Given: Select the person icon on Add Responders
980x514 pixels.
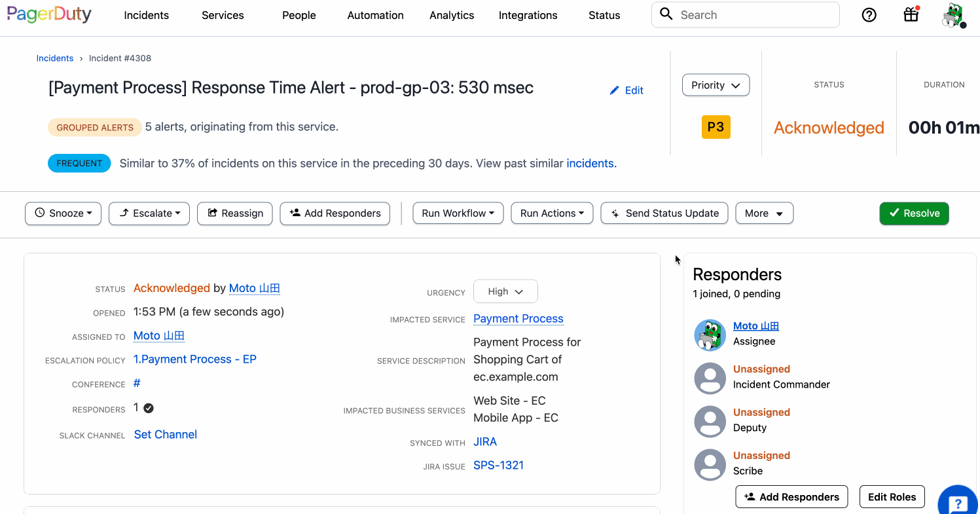Looking at the screenshot, I should [x=297, y=213].
